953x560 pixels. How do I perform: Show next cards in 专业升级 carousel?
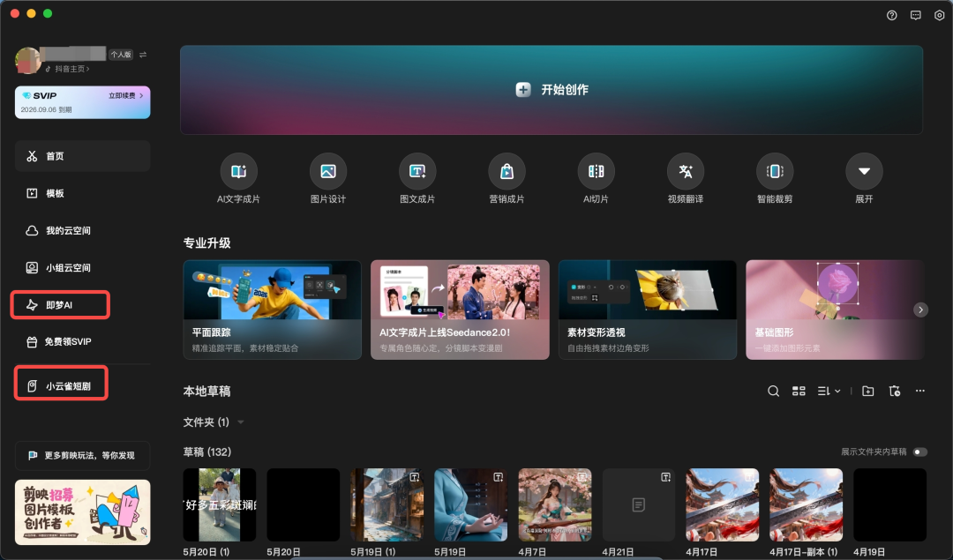click(x=920, y=310)
